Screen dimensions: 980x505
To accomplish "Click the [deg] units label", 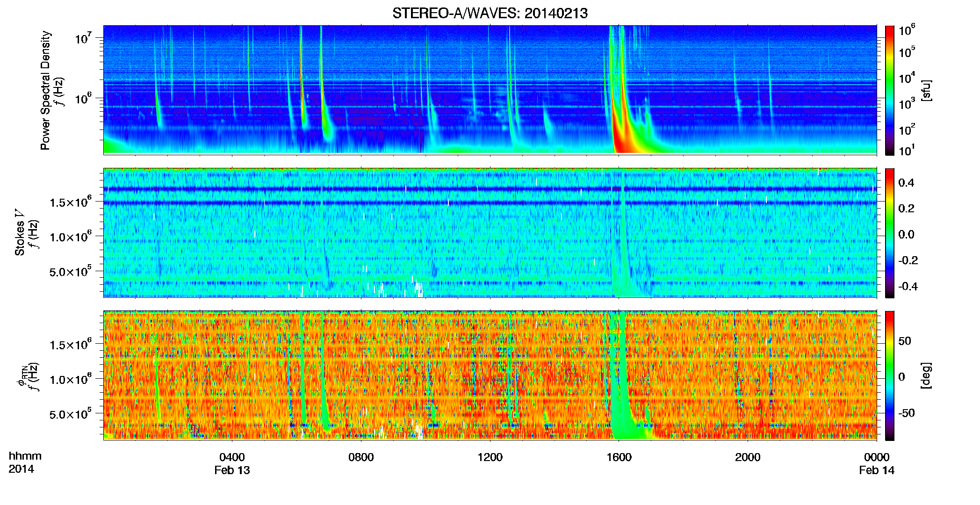I will [926, 375].
